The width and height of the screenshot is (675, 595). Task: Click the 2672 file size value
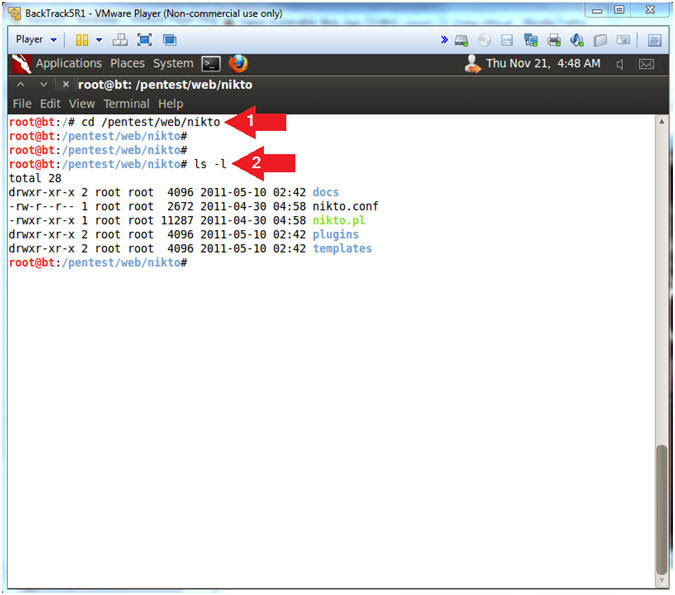[180, 206]
